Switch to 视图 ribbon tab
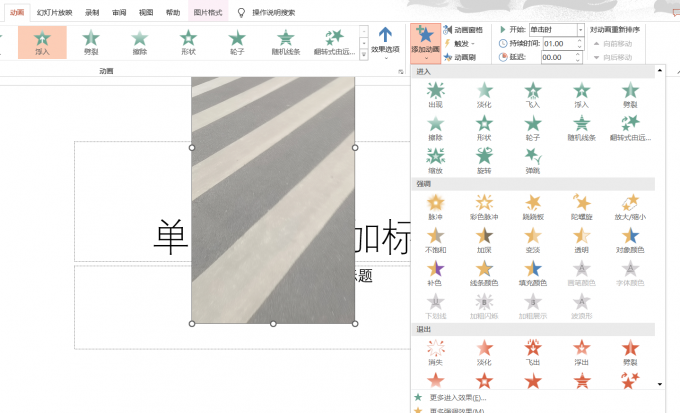680x413 pixels. point(146,13)
